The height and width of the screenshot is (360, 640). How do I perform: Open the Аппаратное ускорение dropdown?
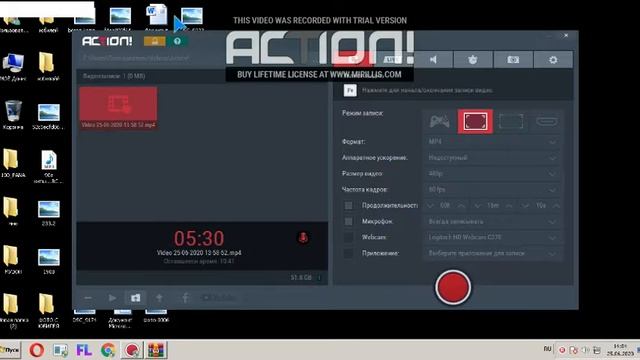click(x=492, y=158)
